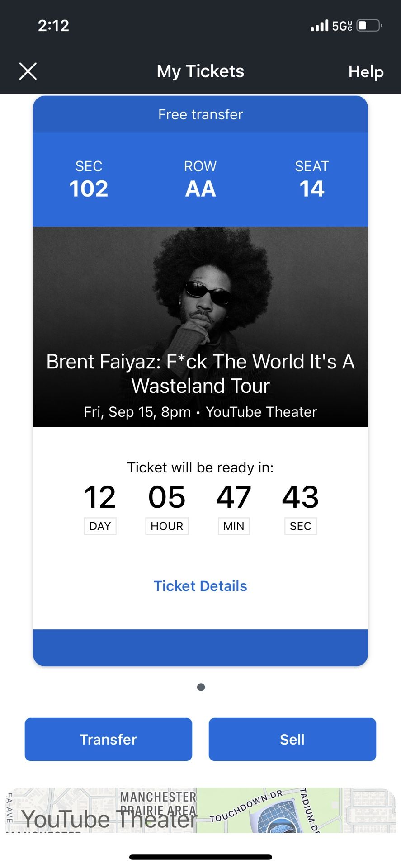Tap the Fri, Sep 15 date and venue line
Screen dimensions: 401x868
click(200, 412)
